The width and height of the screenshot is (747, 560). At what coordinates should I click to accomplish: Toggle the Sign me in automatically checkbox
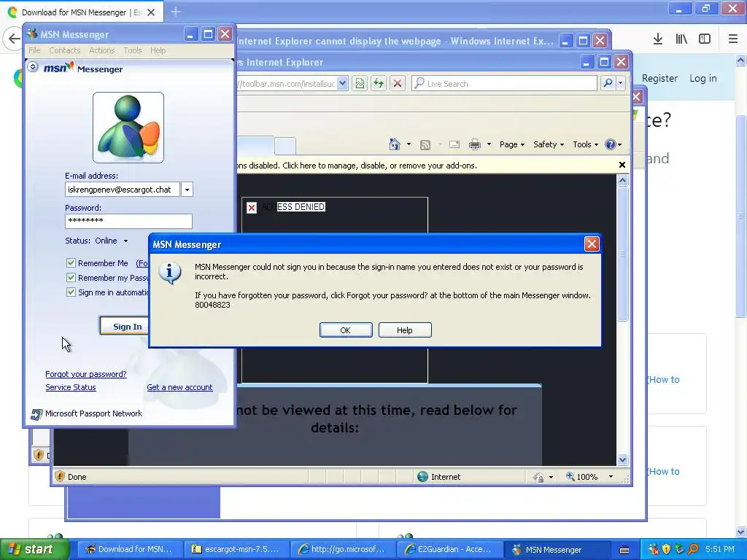71,292
